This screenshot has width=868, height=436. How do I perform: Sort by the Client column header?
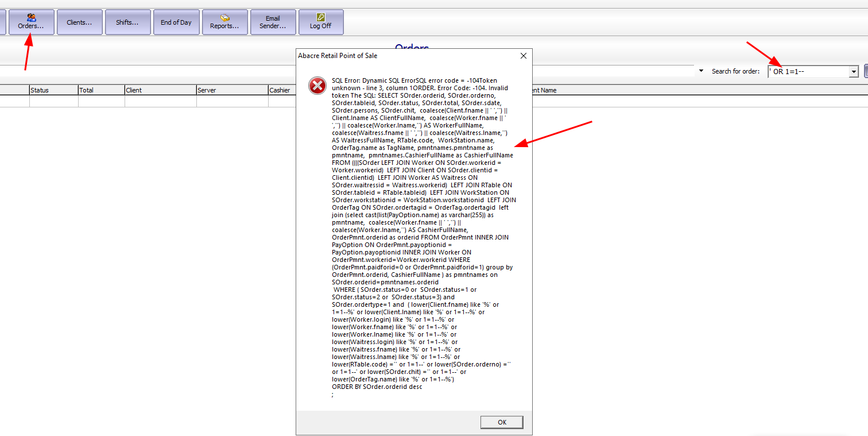(x=161, y=90)
